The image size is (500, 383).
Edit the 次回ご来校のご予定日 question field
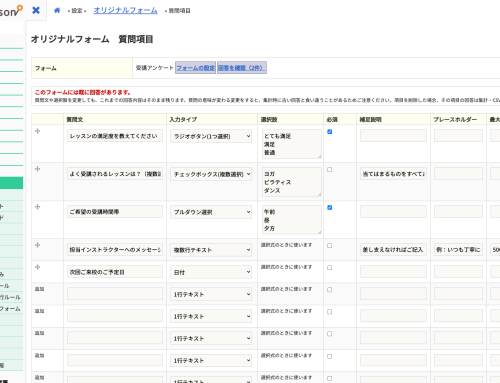(115, 272)
